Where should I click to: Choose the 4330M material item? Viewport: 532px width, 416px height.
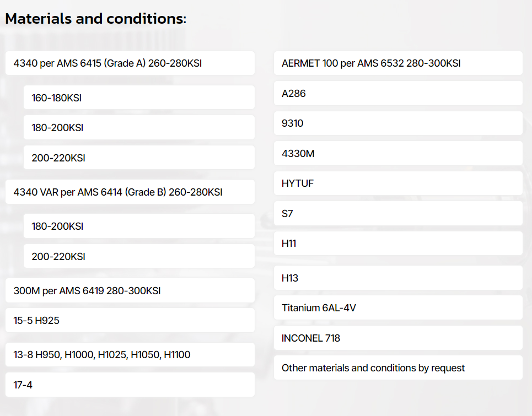(397, 153)
